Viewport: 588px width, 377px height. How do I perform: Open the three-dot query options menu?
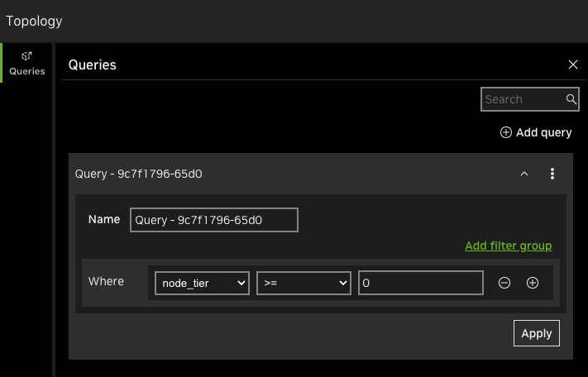point(552,174)
